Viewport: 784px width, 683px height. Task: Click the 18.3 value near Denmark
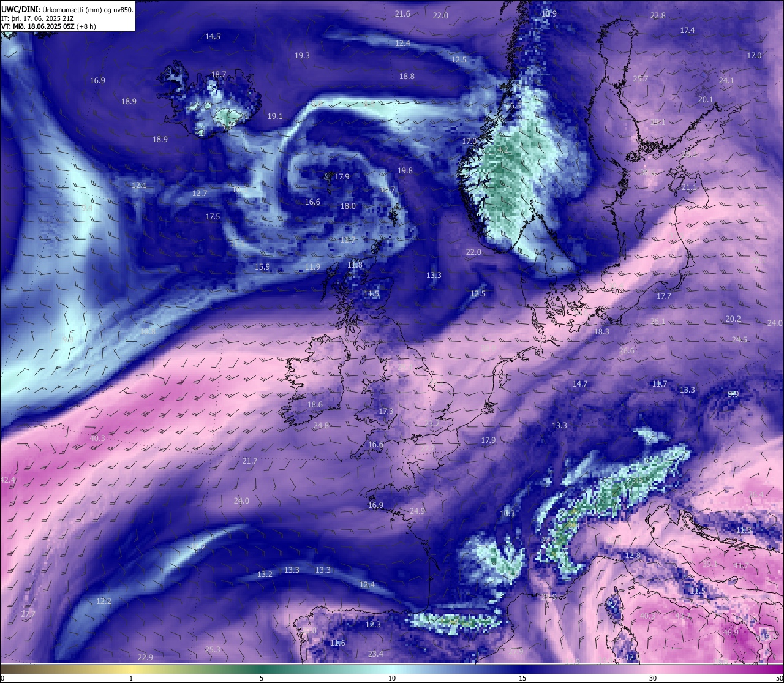[601, 331]
